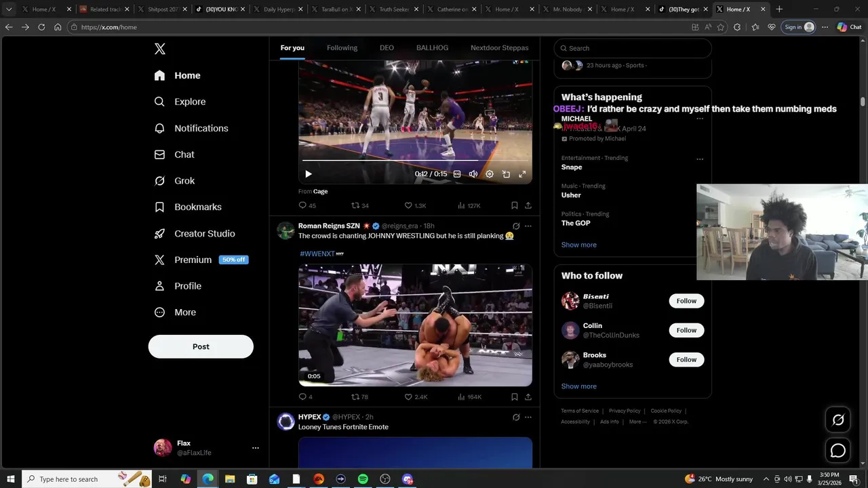Like the basketball video post (1.3K)

click(x=415, y=205)
